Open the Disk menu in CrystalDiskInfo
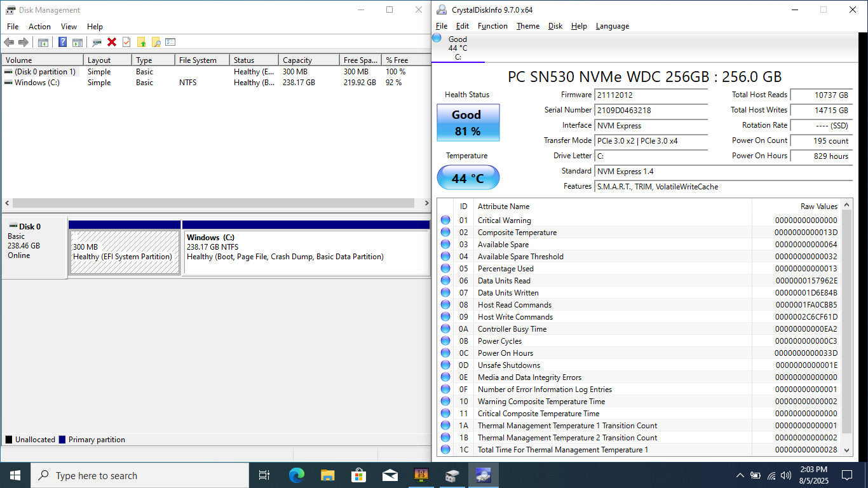868x488 pixels. coord(555,26)
